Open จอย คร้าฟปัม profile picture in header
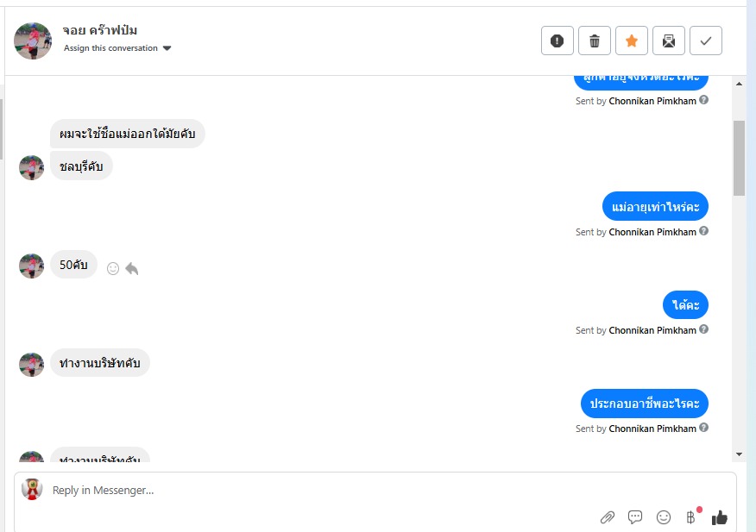This screenshot has height=532, width=756. (34, 41)
